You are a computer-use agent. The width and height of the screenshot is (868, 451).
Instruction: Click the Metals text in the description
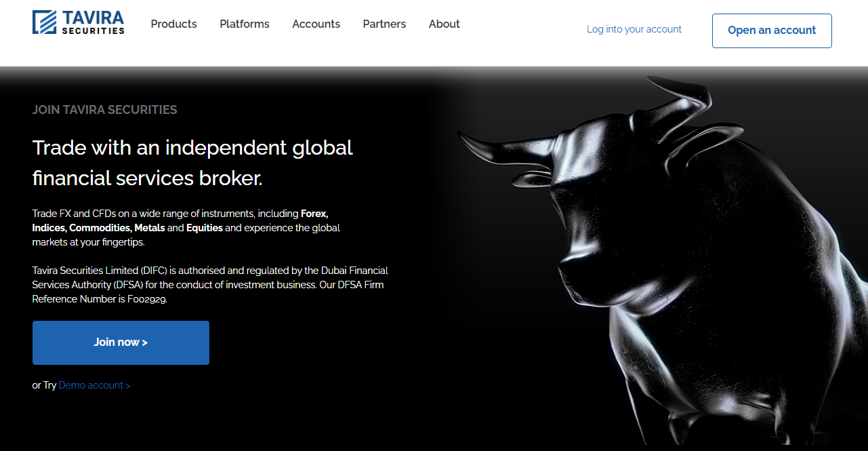point(150,228)
